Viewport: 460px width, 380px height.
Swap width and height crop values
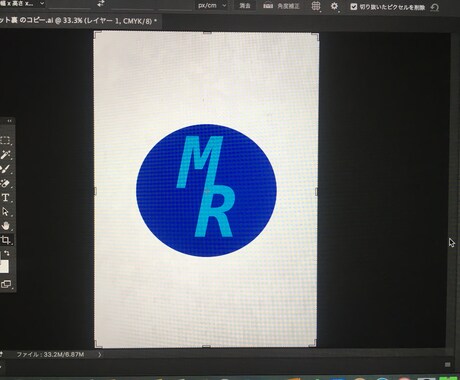pos(101,4)
